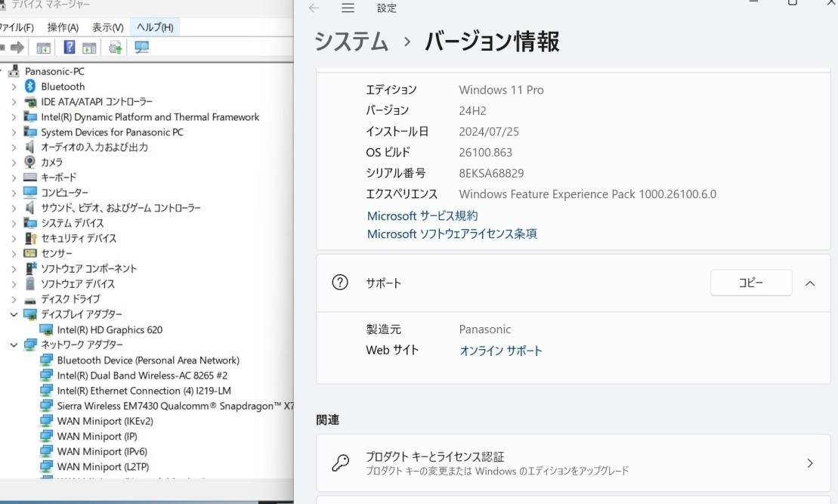Open the ヘルプ(H) menu
Screen dimensions: 838x504
point(155,27)
